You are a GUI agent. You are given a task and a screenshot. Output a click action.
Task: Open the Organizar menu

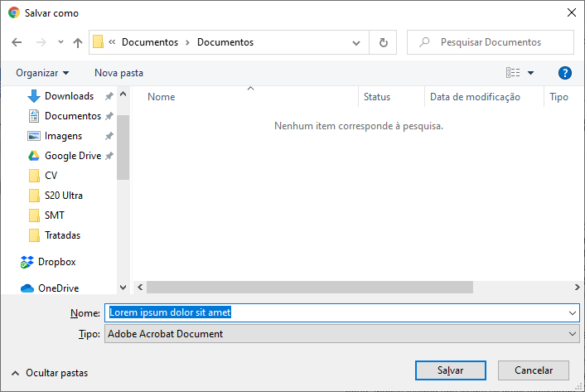pos(42,73)
